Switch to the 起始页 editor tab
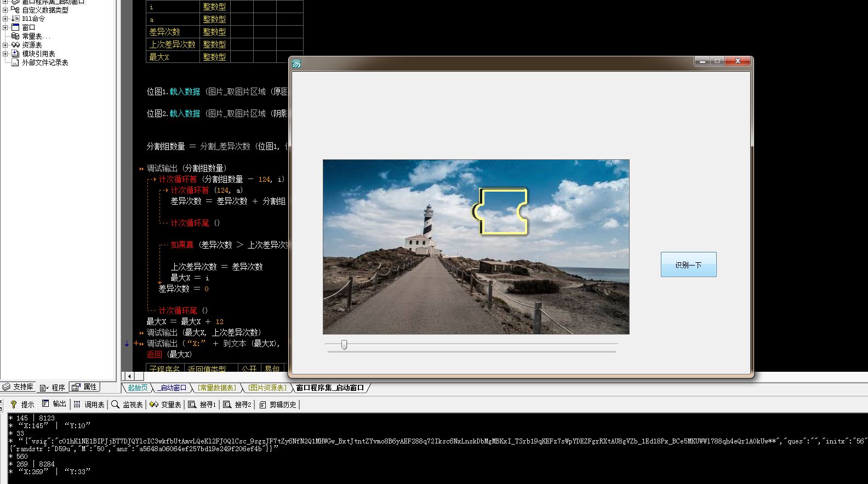The height and width of the screenshot is (484, 868). pyautogui.click(x=137, y=388)
